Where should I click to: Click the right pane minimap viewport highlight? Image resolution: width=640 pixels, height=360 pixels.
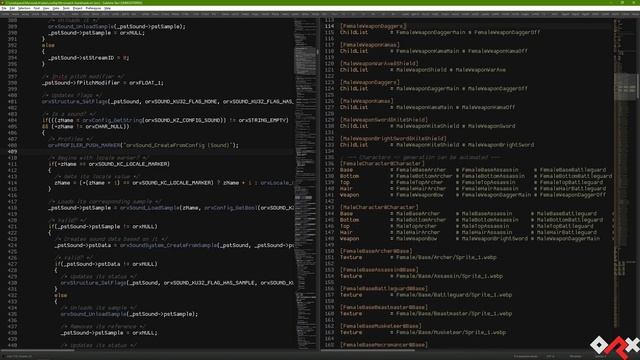coord(625,86)
